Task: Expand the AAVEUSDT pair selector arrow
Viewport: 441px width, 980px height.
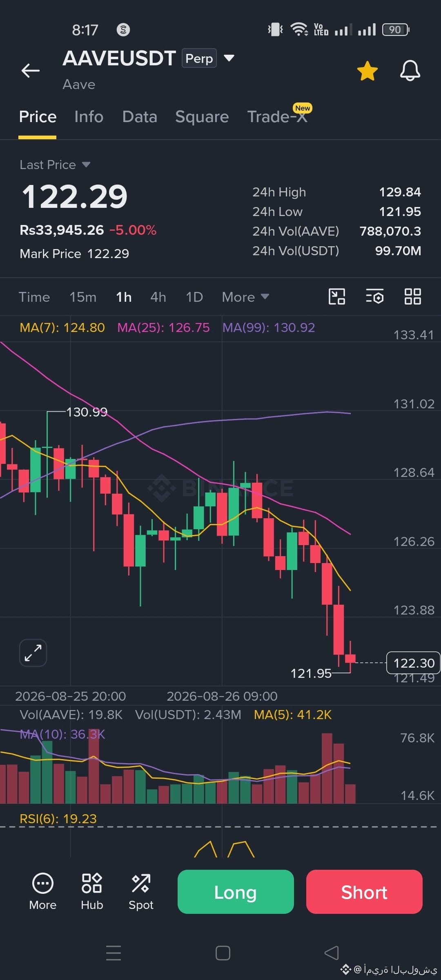Action: pyautogui.click(x=229, y=58)
